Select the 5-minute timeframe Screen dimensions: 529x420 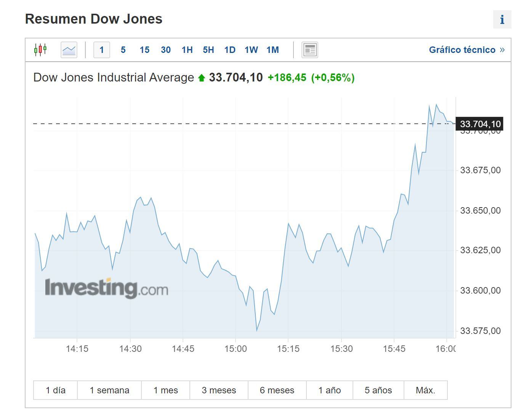[x=123, y=50]
